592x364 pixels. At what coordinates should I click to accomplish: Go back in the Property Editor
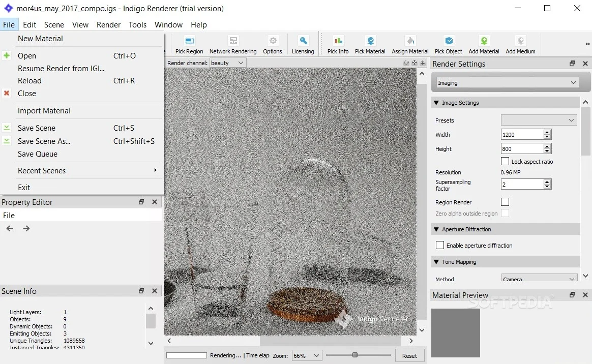click(x=10, y=228)
